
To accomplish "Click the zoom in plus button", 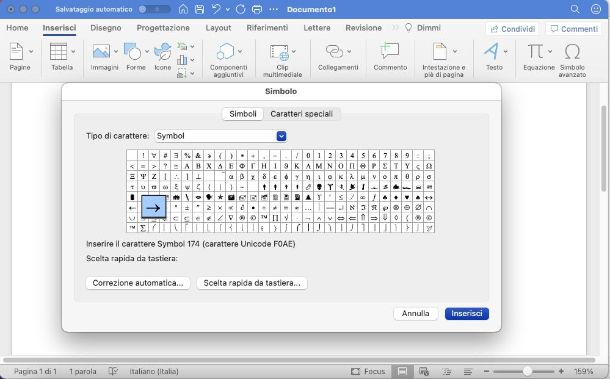I will click(x=561, y=371).
